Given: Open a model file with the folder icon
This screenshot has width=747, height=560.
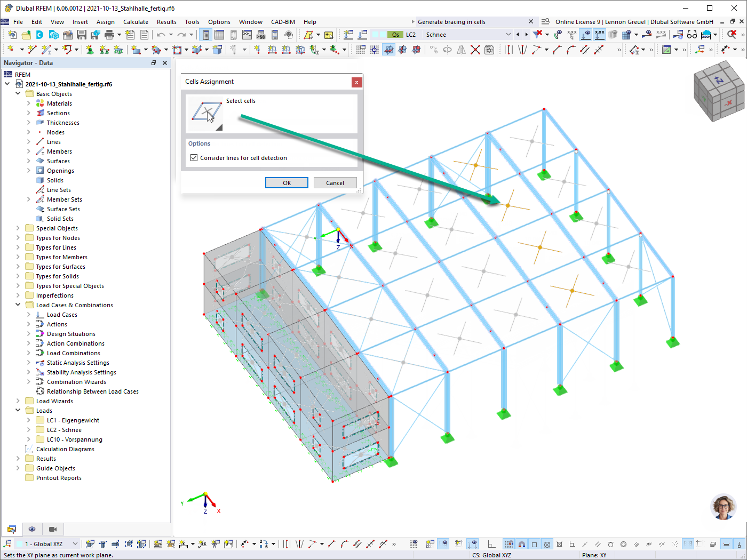Looking at the screenshot, I should point(26,35).
